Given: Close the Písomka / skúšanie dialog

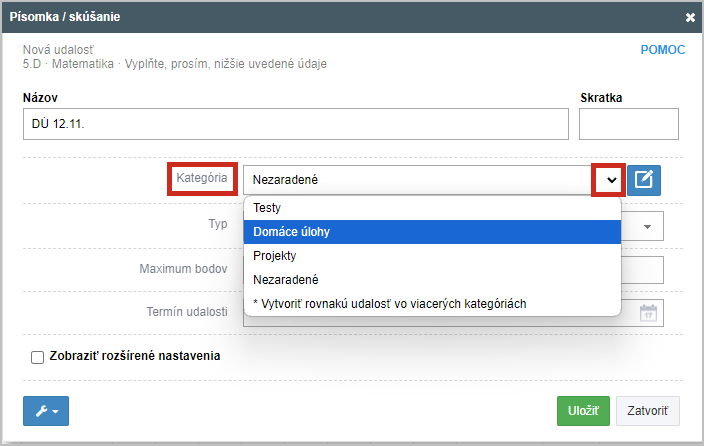Looking at the screenshot, I should tap(690, 17).
